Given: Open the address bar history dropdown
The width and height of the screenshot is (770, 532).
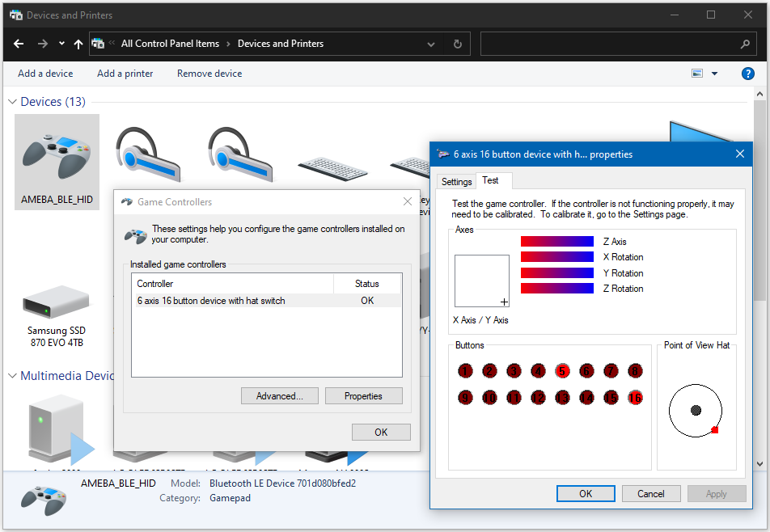Looking at the screenshot, I should [431, 44].
